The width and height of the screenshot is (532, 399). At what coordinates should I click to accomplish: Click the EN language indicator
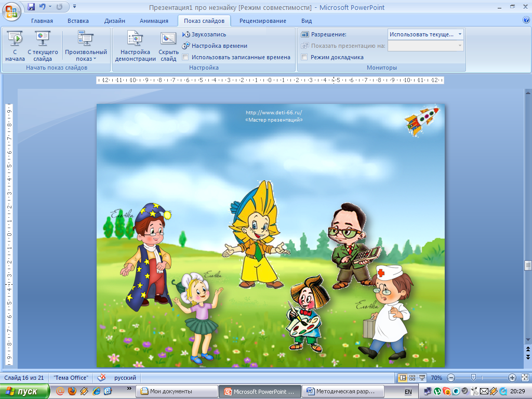(408, 392)
